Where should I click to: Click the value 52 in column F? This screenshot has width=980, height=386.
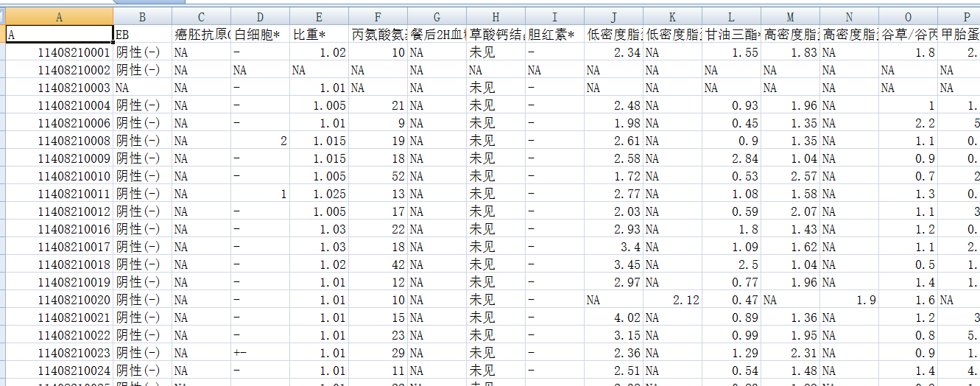pyautogui.click(x=378, y=176)
